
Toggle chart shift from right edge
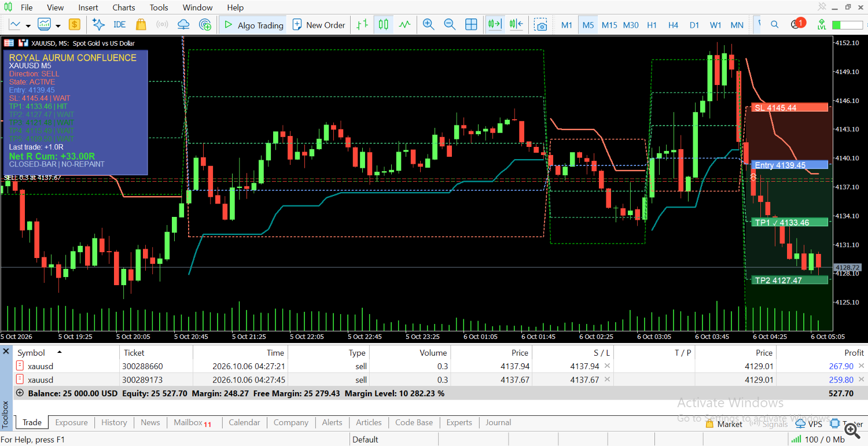coord(516,24)
